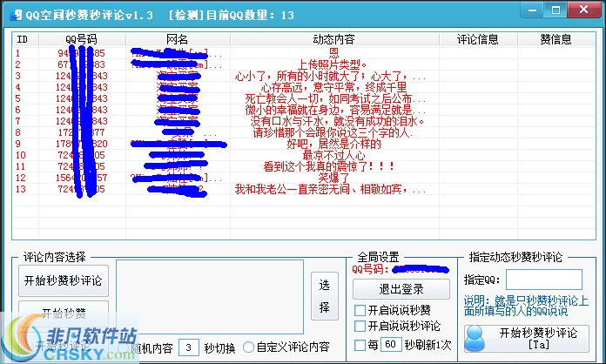
Task: Minimize the window
Action: 532,10
